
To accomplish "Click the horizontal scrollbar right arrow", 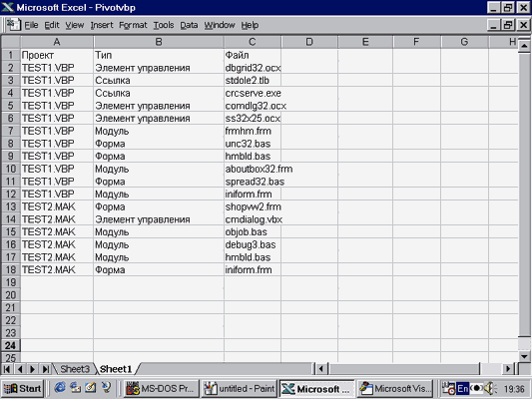I will click(x=508, y=368).
